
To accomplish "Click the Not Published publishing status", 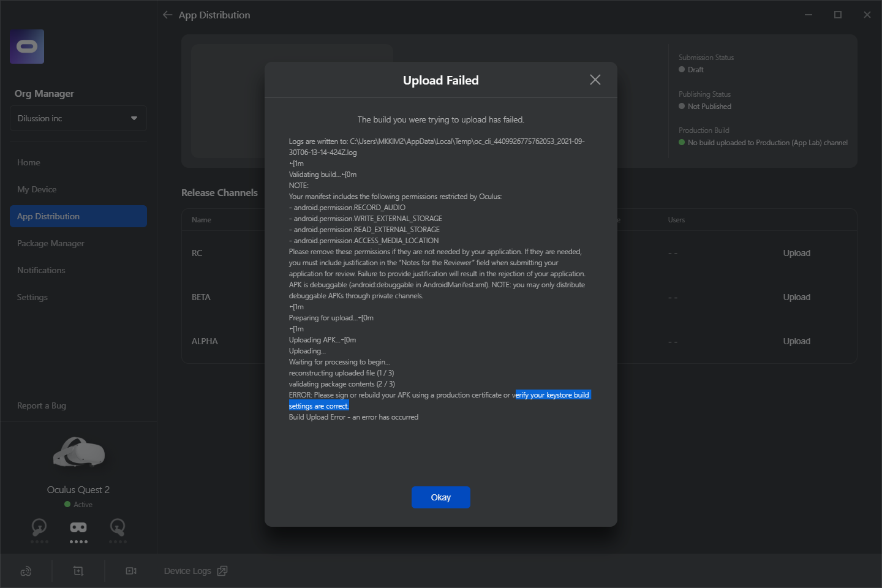I will tap(705, 107).
